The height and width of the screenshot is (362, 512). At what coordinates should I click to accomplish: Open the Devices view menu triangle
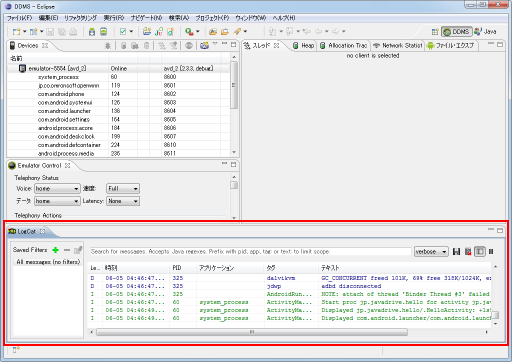215,44
